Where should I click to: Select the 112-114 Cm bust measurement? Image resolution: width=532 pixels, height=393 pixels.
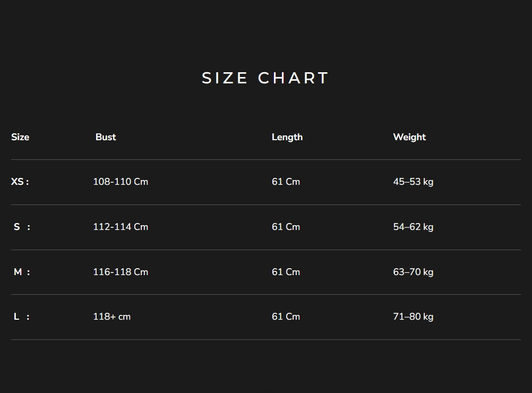(x=121, y=227)
